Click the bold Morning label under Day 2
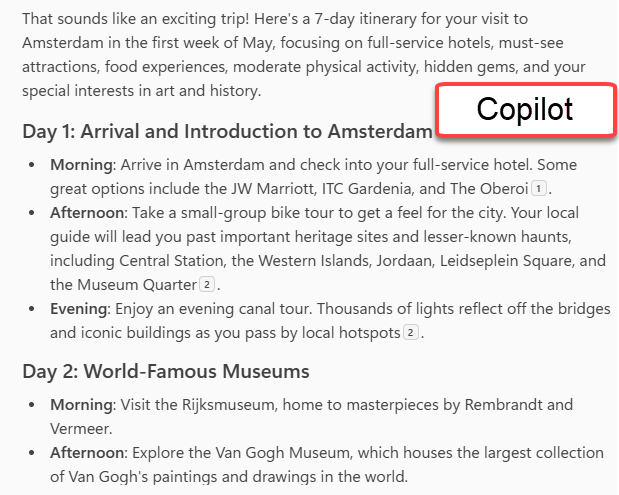 [x=82, y=405]
